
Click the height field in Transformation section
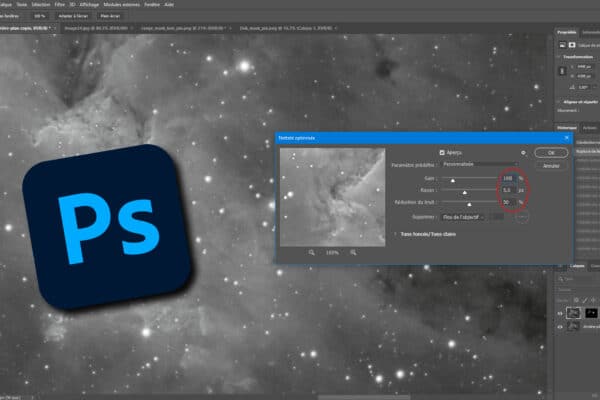[584, 76]
